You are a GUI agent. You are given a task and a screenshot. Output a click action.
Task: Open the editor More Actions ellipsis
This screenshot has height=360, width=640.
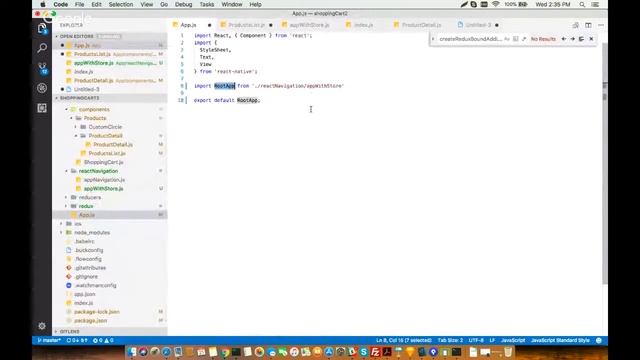[x=601, y=25]
